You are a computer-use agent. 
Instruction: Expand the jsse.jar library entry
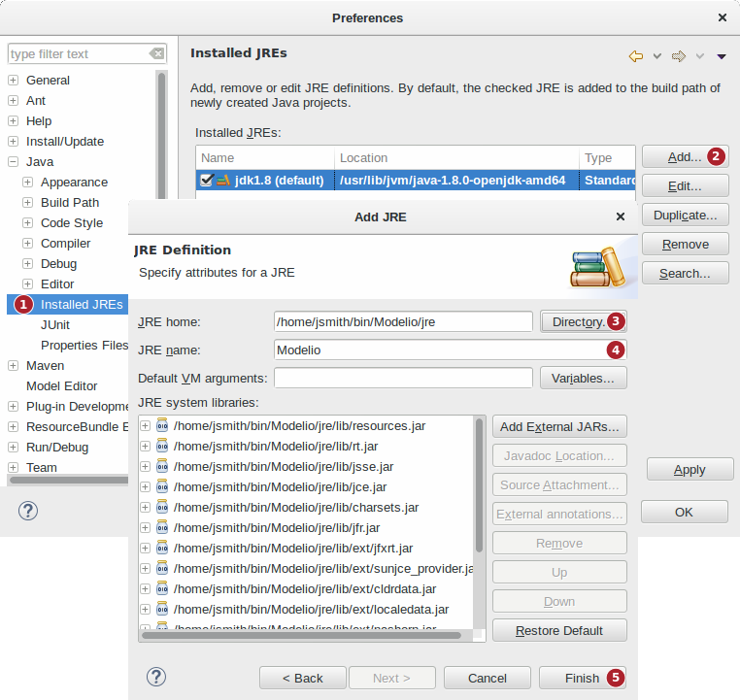(x=146, y=467)
